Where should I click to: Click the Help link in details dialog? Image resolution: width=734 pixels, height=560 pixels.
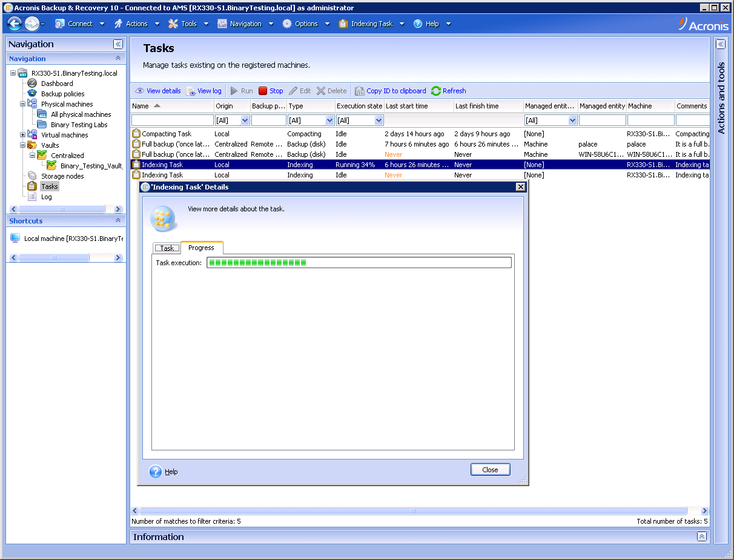coord(171,472)
